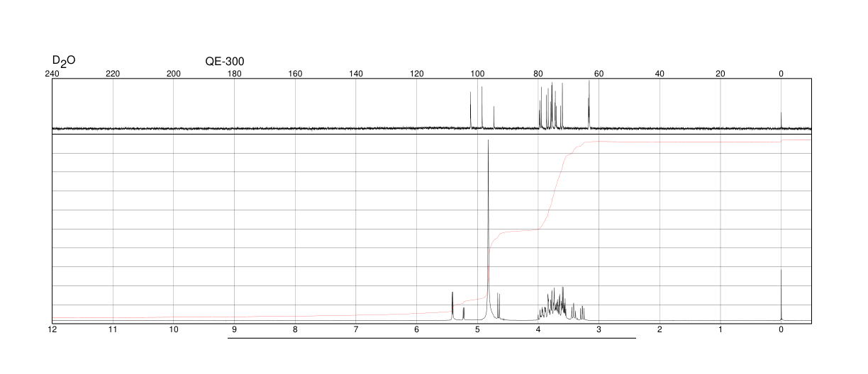Click the 40 tick on the carbon axis
The width and height of the screenshot is (868, 374).
click(660, 74)
